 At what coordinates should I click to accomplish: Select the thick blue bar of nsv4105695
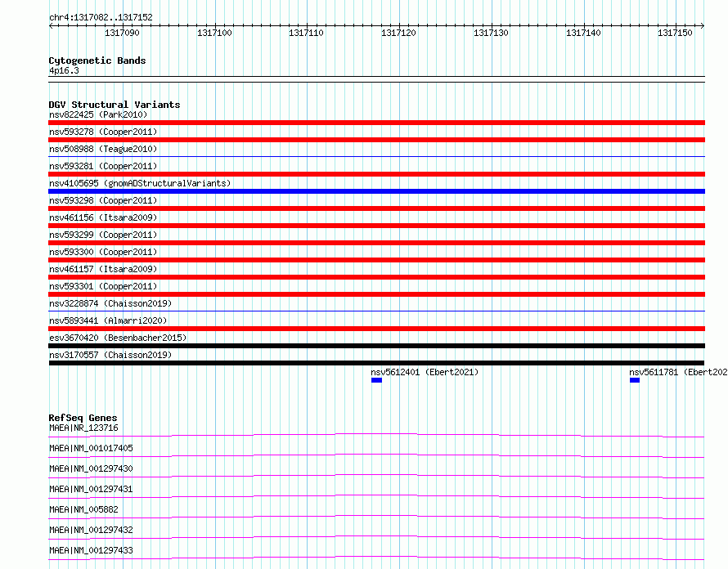[376, 191]
